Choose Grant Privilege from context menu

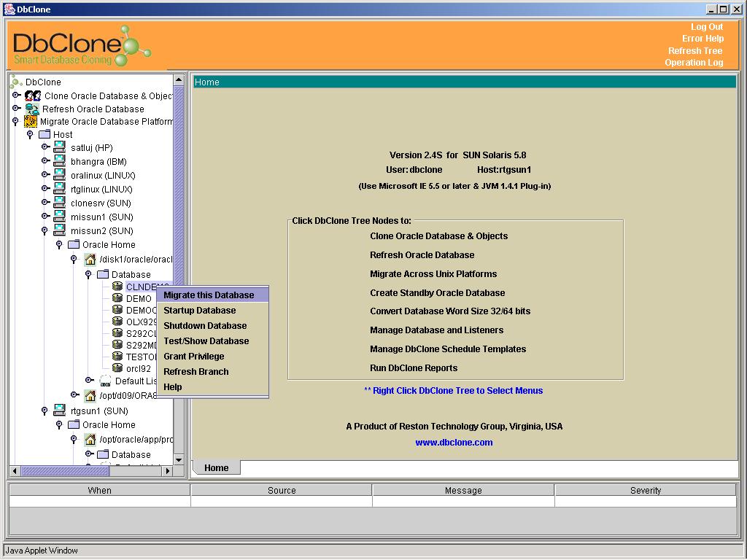click(x=212, y=356)
